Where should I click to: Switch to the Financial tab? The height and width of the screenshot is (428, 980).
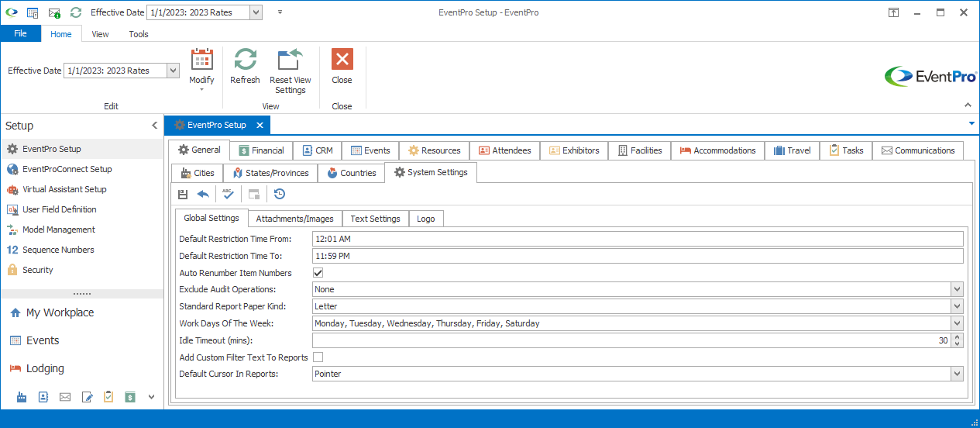point(261,150)
